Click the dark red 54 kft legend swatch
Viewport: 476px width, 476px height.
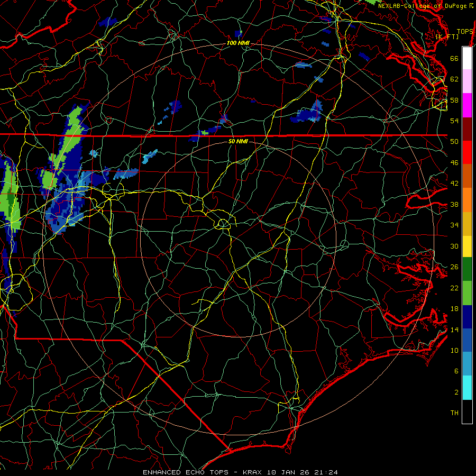pyautogui.click(x=467, y=129)
